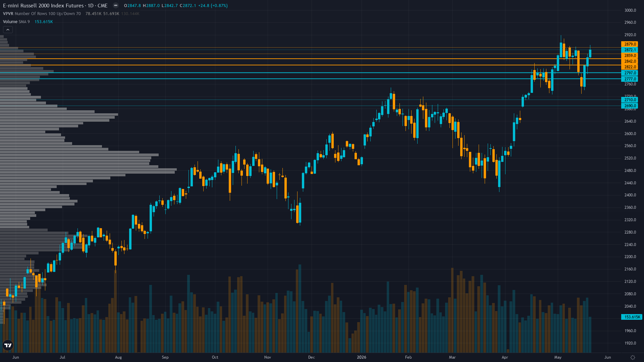Click the Volume legend value 153.615K
Image resolution: width=644 pixels, height=362 pixels.
44,22
